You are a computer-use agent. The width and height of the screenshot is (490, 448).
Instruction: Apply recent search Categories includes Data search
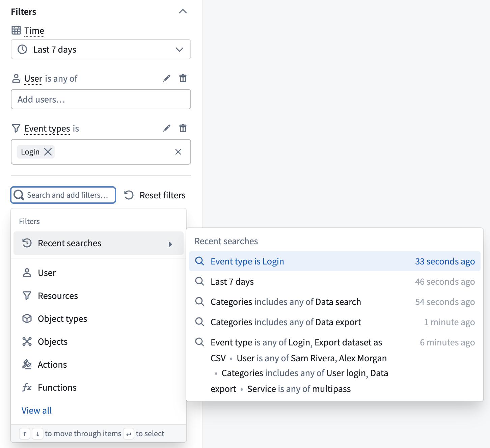(335, 302)
